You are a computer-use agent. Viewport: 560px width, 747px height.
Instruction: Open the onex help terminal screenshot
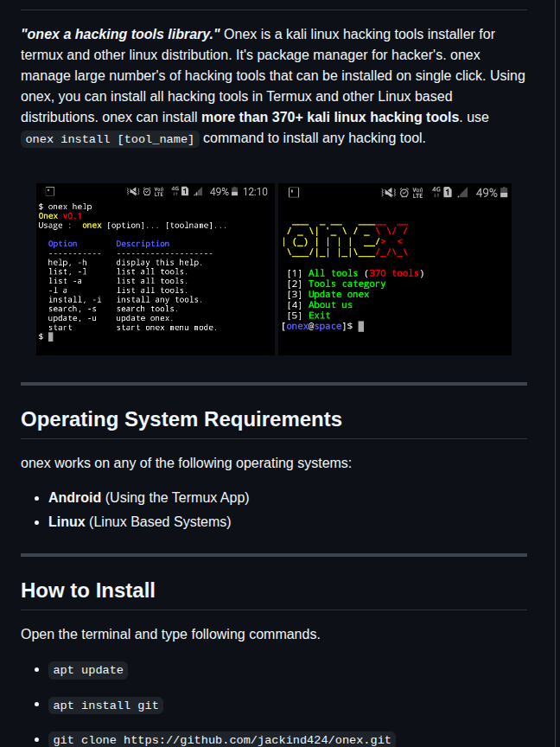tap(156, 269)
